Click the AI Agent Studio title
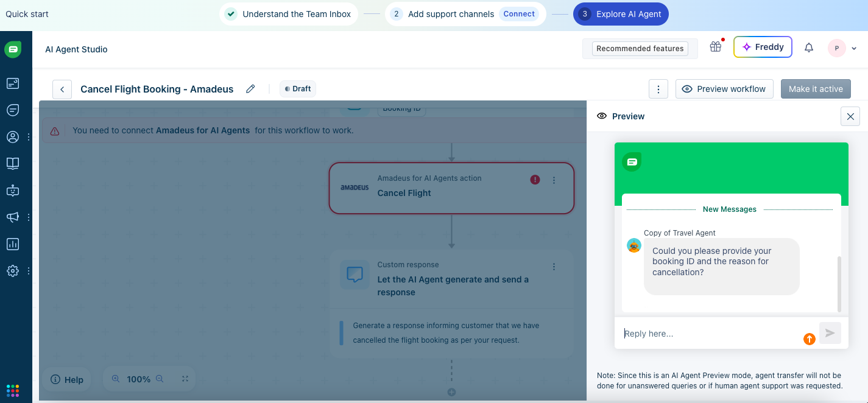Image resolution: width=868 pixels, height=403 pixels. click(76, 49)
